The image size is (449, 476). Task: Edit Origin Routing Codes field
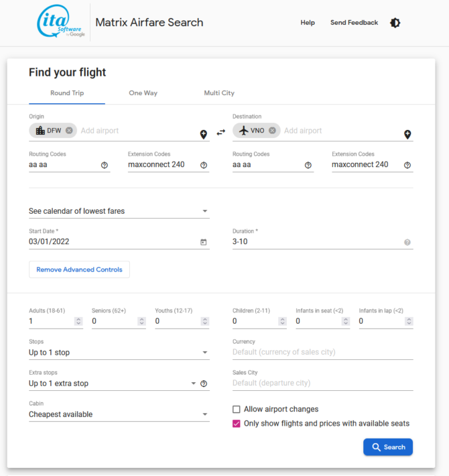pos(64,165)
